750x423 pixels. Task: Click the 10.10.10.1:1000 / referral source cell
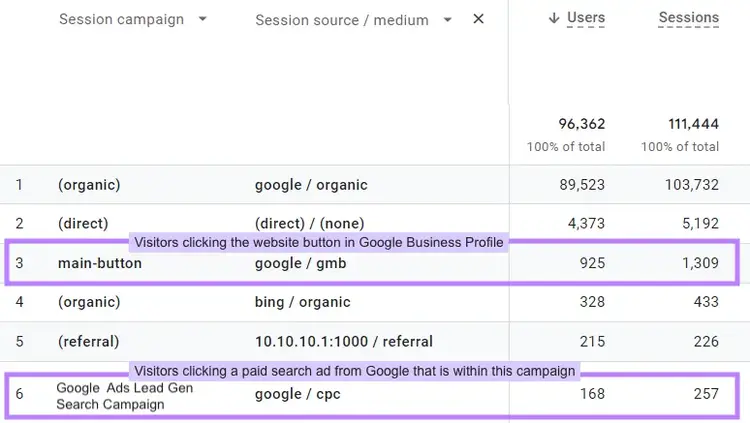point(343,342)
